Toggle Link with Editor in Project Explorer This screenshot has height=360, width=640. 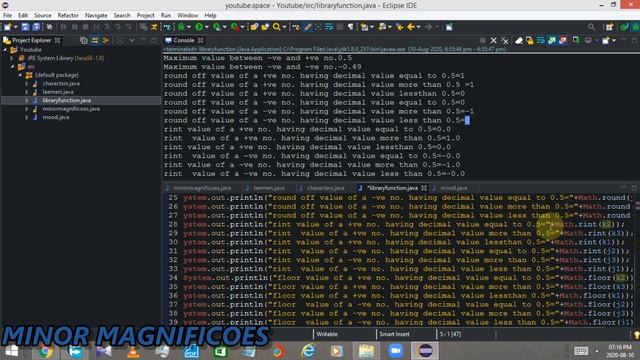pos(95,40)
